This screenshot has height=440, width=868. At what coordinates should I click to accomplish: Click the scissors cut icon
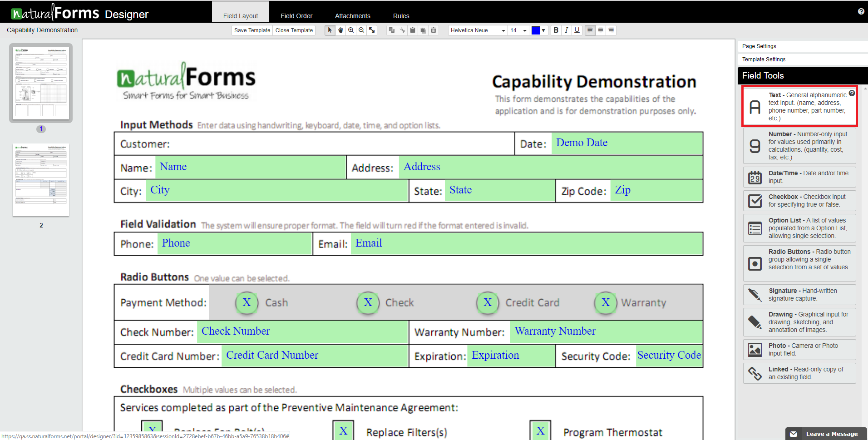click(x=402, y=30)
